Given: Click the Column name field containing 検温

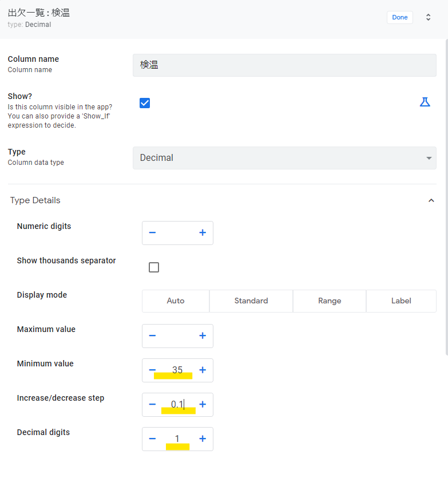Looking at the screenshot, I should [x=284, y=65].
